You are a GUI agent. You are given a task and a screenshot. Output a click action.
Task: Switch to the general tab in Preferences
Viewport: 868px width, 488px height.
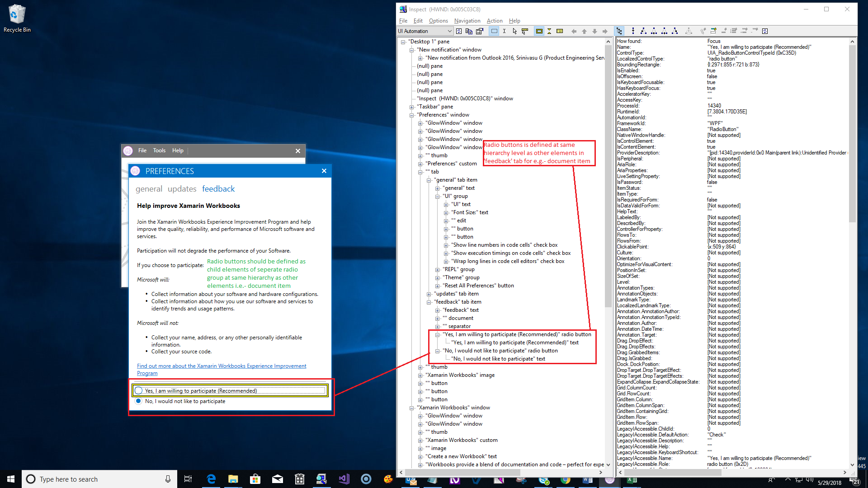click(149, 189)
